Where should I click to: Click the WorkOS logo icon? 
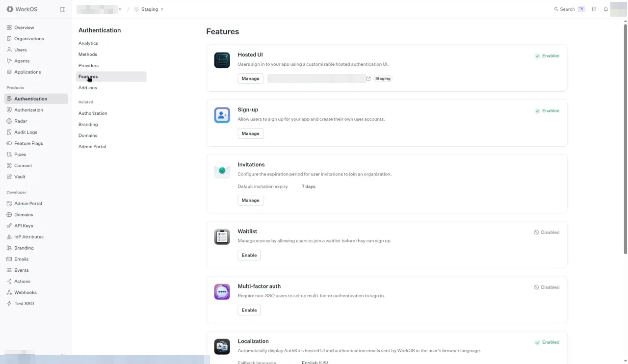[x=10, y=9]
